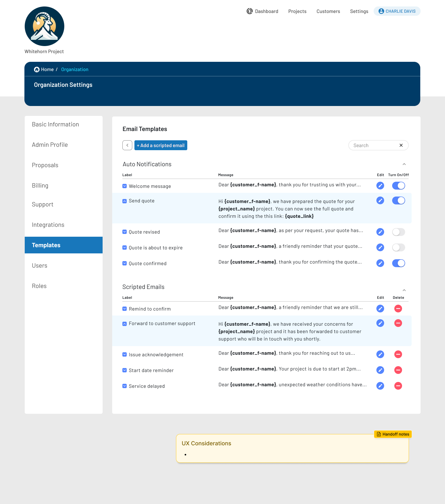Edit the Welcome message template
The height and width of the screenshot is (504, 445).
[x=380, y=185]
